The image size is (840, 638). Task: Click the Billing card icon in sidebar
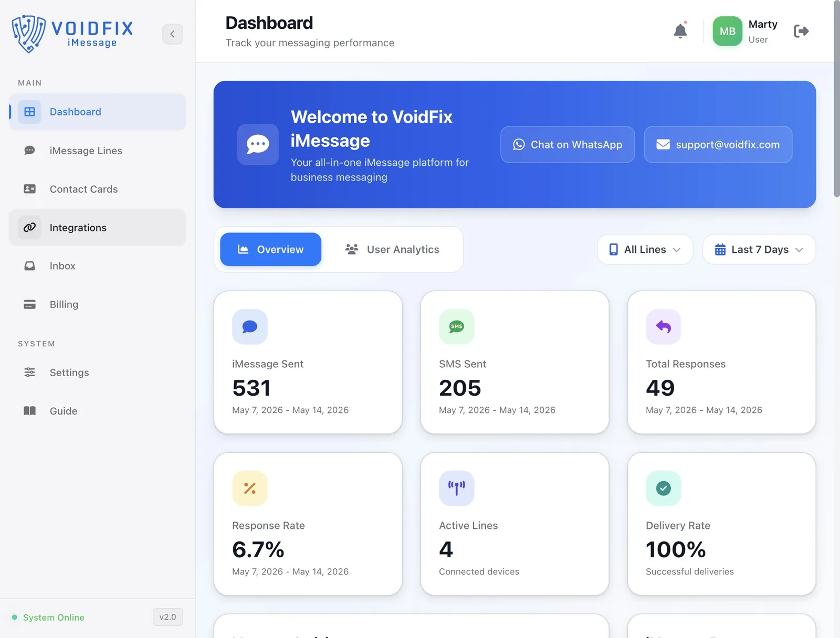point(29,304)
